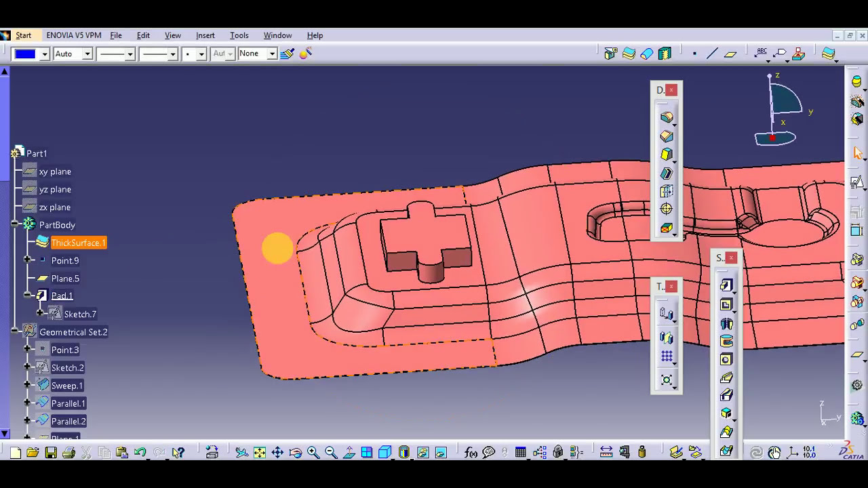Open the Auto transparency dropdown
The height and width of the screenshot is (488, 868).
click(87, 54)
